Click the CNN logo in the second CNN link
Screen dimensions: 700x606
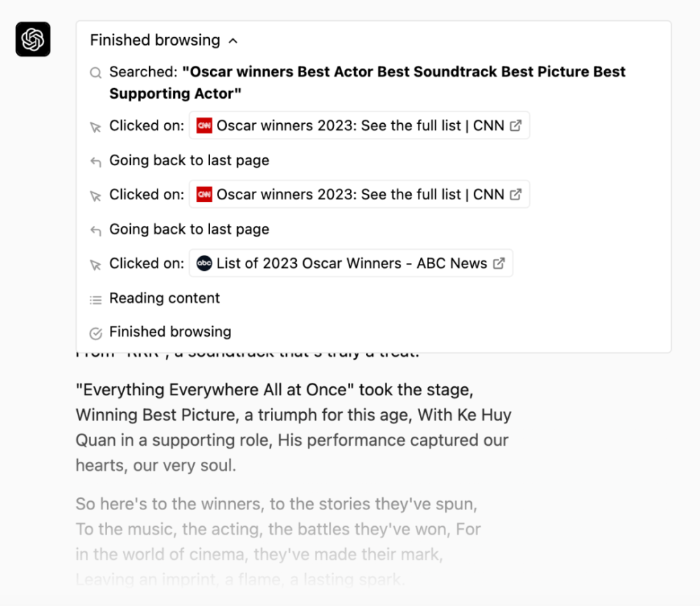click(204, 195)
